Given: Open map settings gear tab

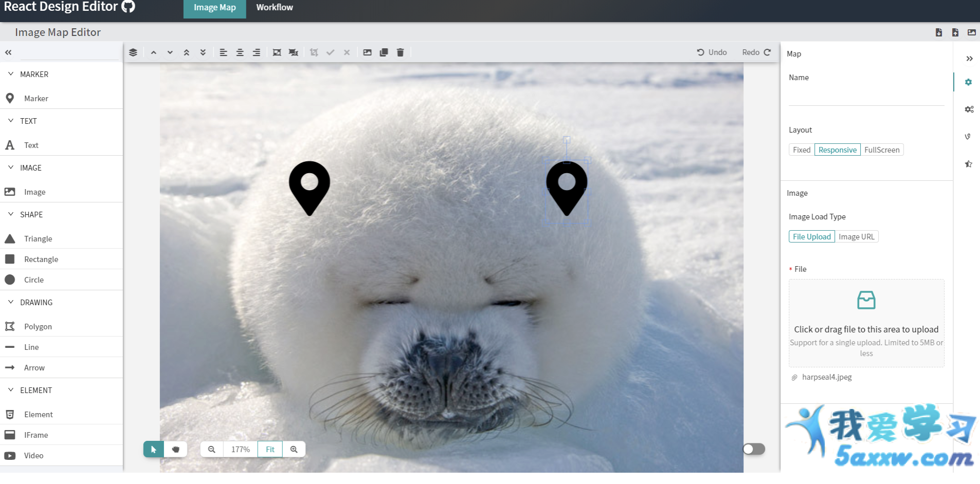Looking at the screenshot, I should [x=968, y=82].
